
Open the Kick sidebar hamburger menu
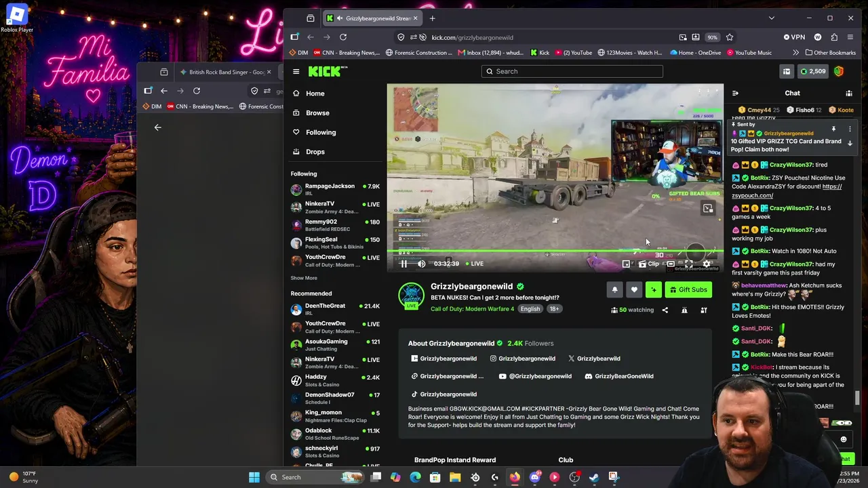(x=296, y=71)
